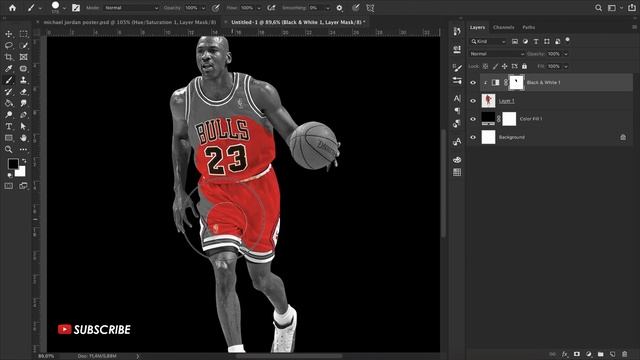
Task: Select the Zoom tool
Action: click(x=9, y=149)
